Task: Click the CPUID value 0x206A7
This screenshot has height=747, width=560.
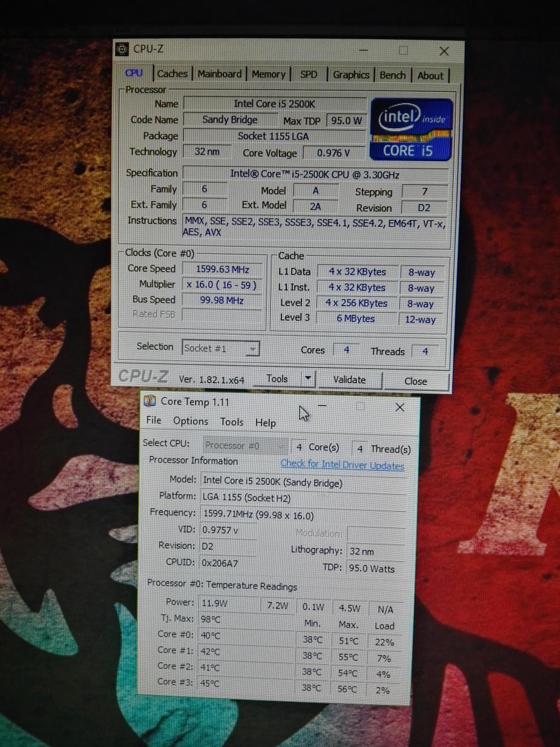Action: coord(228,563)
